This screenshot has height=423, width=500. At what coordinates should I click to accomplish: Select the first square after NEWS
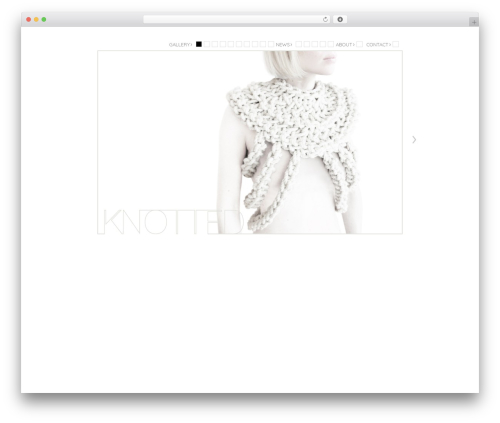(x=299, y=44)
